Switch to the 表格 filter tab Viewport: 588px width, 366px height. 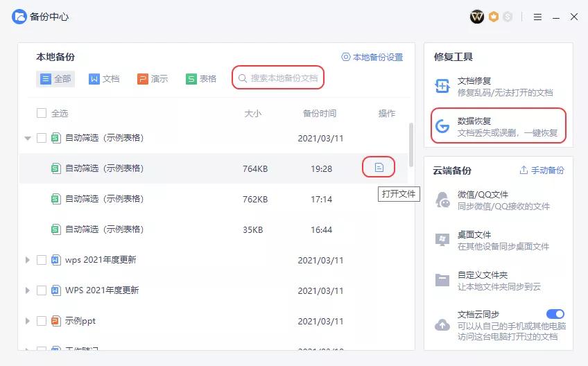201,79
